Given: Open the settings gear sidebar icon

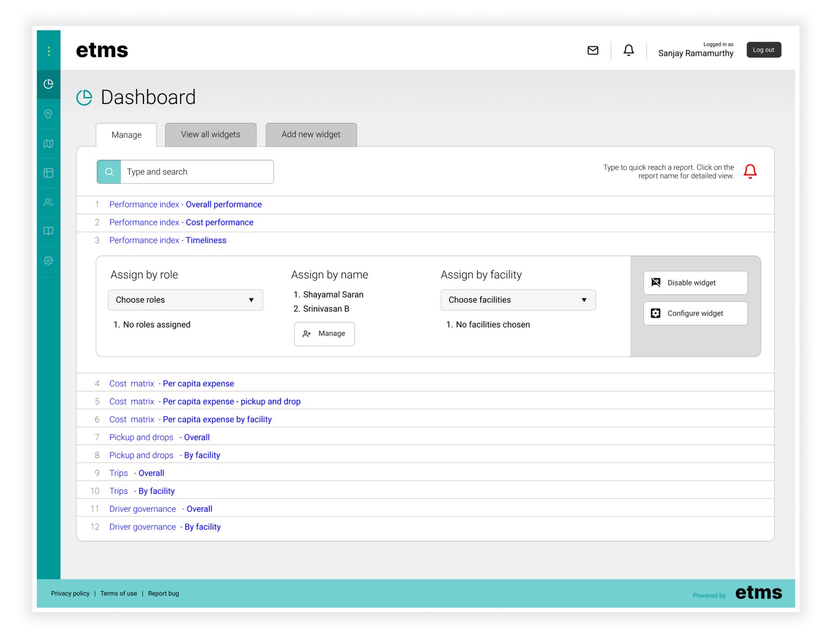Looking at the screenshot, I should [48, 261].
